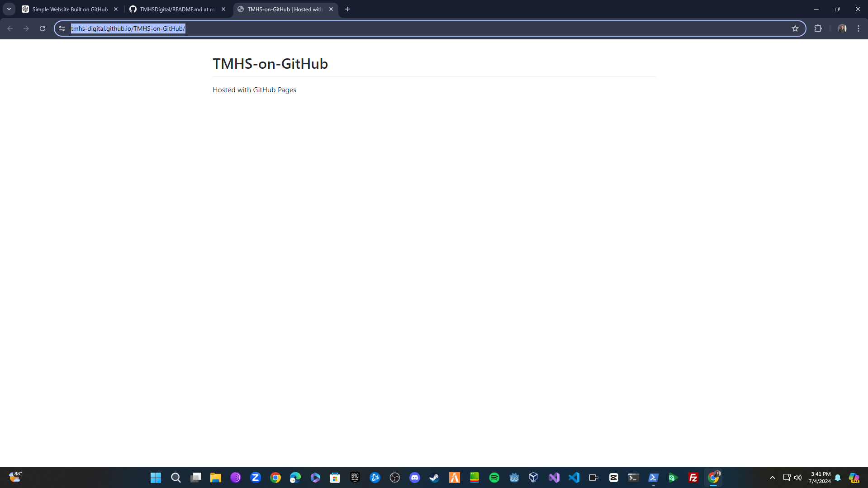This screenshot has width=868, height=488.
Task: Launch FileZilla from the taskbar
Action: coord(693,478)
